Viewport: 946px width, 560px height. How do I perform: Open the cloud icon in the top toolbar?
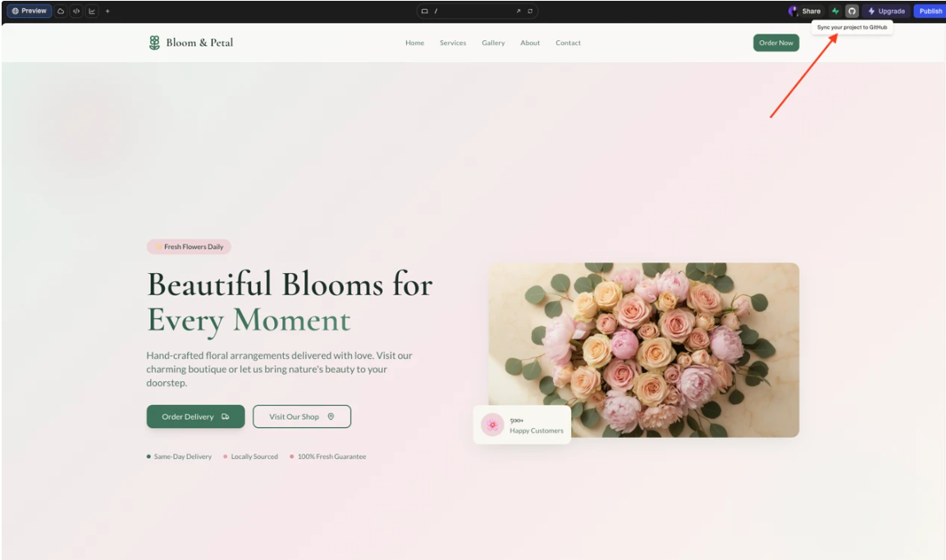(x=61, y=11)
